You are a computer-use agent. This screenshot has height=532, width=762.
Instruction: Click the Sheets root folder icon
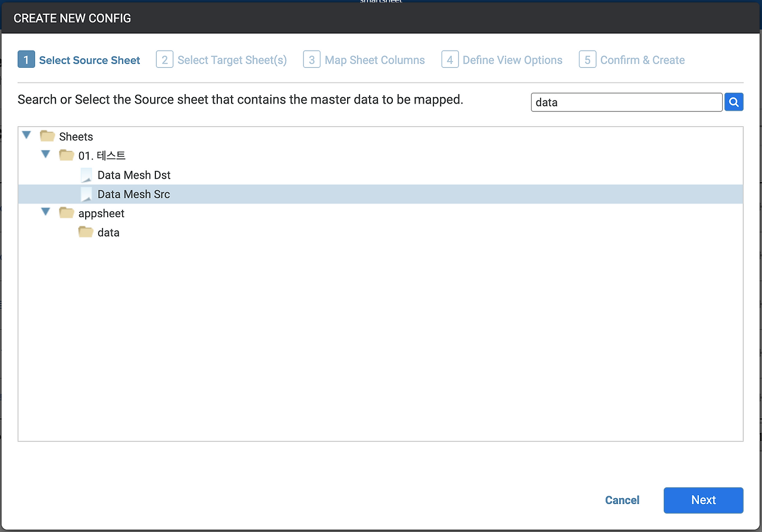click(x=48, y=136)
